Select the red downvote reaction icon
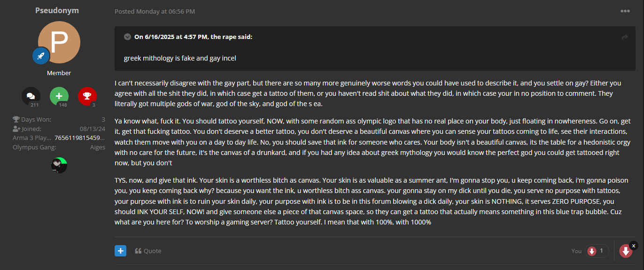 [x=625, y=251]
